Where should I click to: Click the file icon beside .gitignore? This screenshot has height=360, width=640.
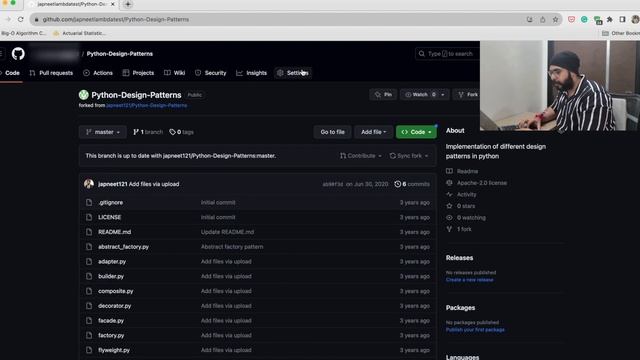point(89,203)
